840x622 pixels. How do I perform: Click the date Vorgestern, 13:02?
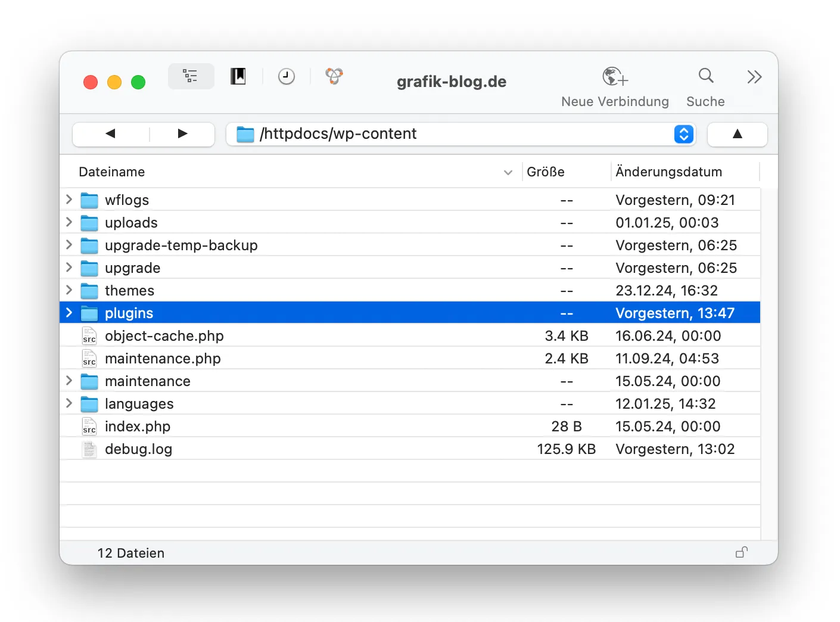coord(675,449)
